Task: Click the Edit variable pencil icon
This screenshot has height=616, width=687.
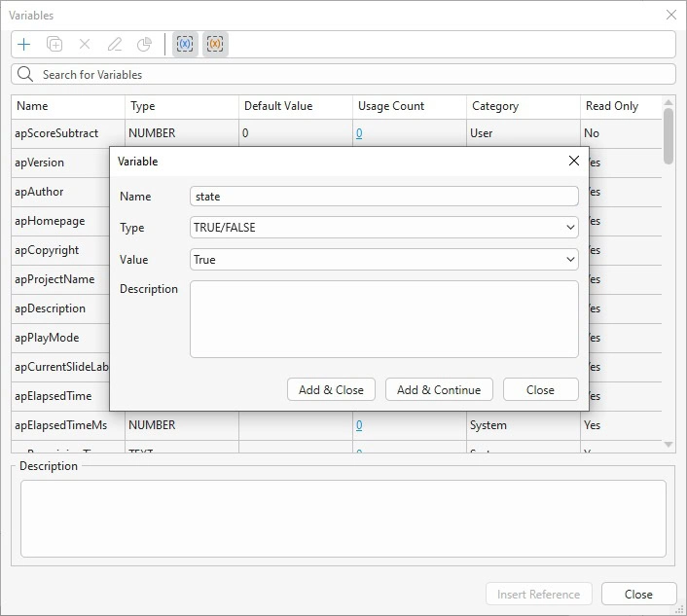Action: pos(115,45)
